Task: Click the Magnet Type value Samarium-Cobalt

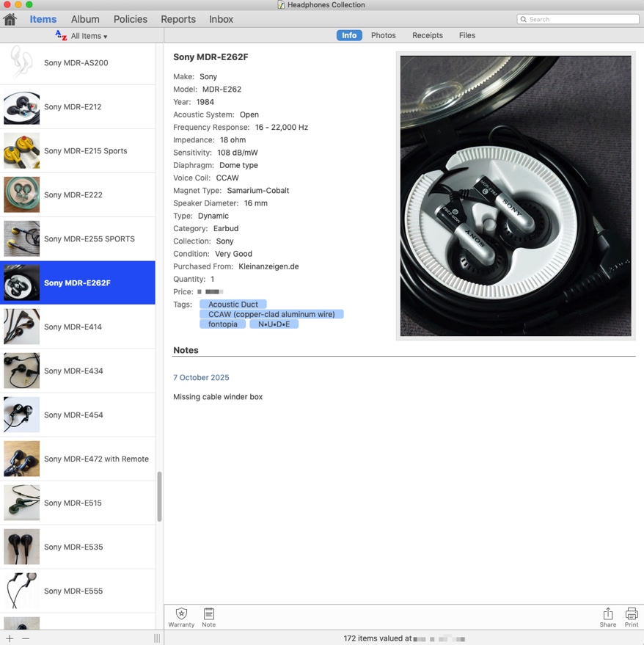Action: [x=258, y=191]
